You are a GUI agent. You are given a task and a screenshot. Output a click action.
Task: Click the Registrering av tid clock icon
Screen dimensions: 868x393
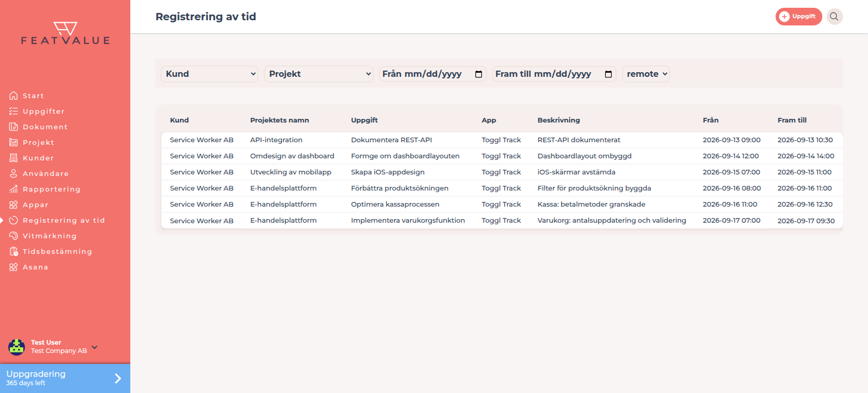[13, 220]
